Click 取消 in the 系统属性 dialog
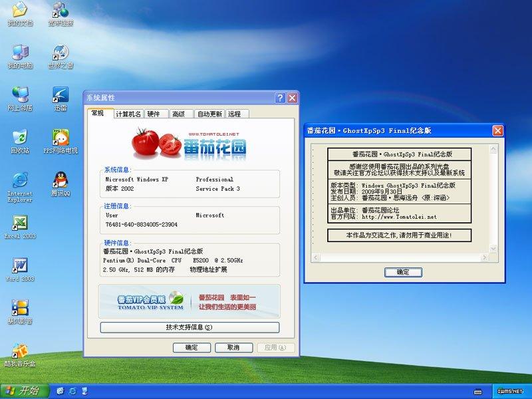The image size is (532, 399). click(233, 348)
